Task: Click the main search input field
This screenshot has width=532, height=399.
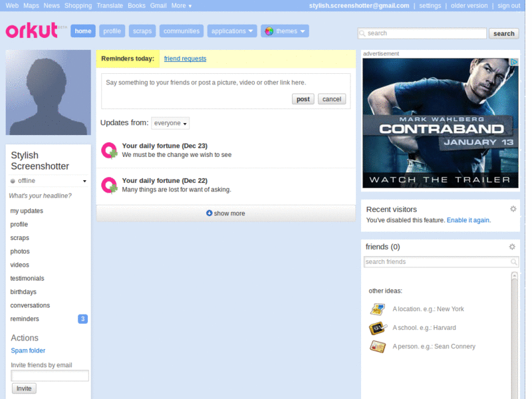Action: tap(422, 33)
